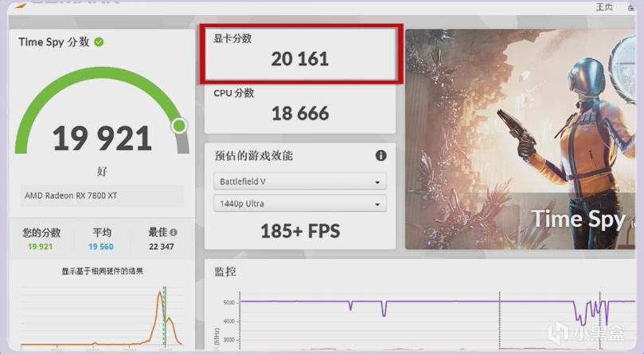Click info icon next to 最佳 score

174,232
